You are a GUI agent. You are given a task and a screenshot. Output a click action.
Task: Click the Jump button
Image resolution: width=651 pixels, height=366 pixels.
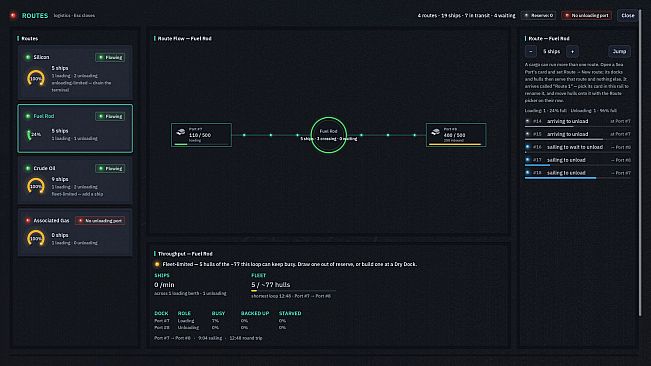[619, 51]
